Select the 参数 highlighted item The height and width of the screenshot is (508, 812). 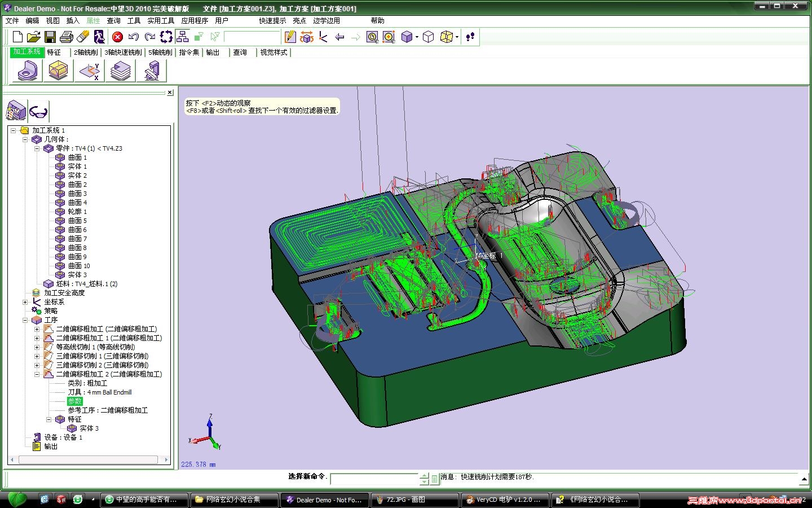tap(75, 401)
